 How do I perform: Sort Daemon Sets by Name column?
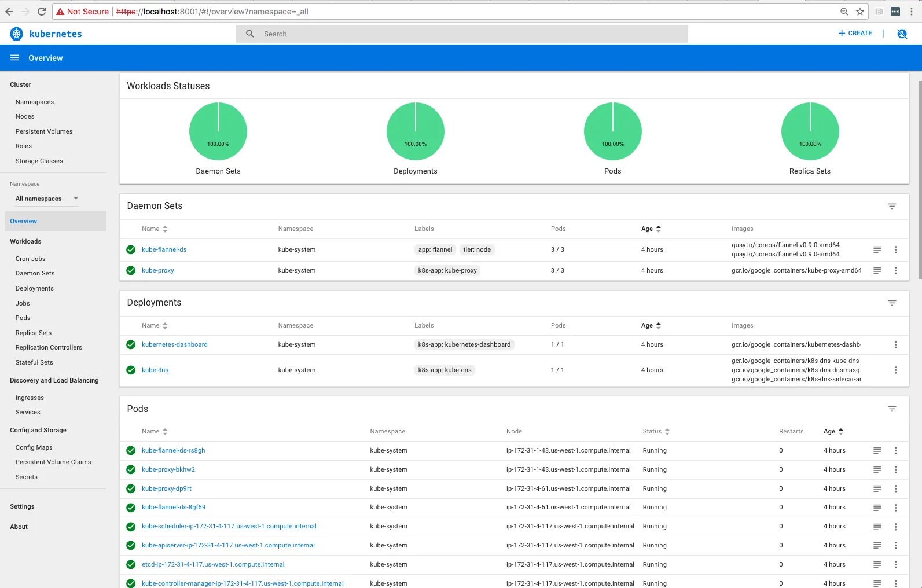coord(155,229)
